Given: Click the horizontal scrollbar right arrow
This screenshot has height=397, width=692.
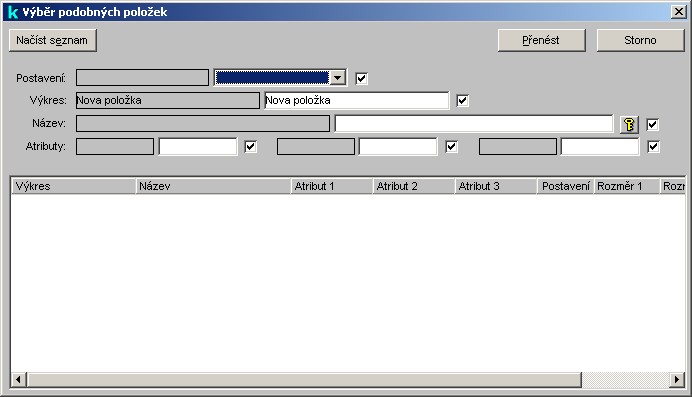Looking at the screenshot, I should pyautogui.click(x=677, y=379).
